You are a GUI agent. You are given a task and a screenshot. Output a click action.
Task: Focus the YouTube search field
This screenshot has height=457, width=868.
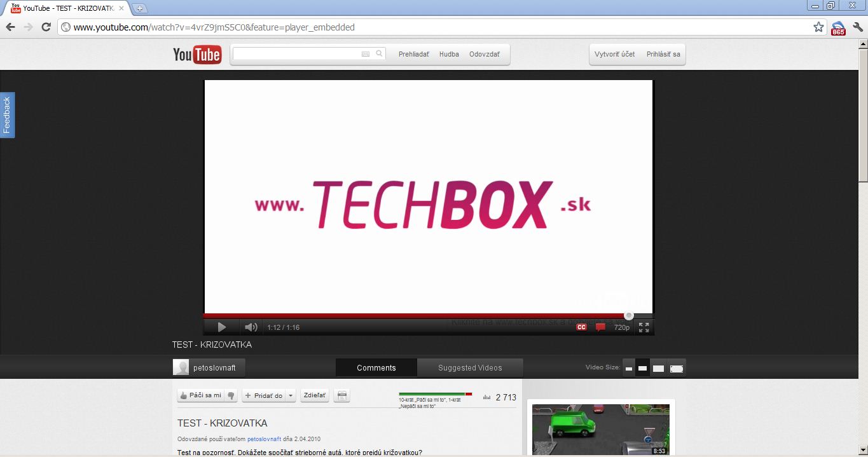pos(297,54)
